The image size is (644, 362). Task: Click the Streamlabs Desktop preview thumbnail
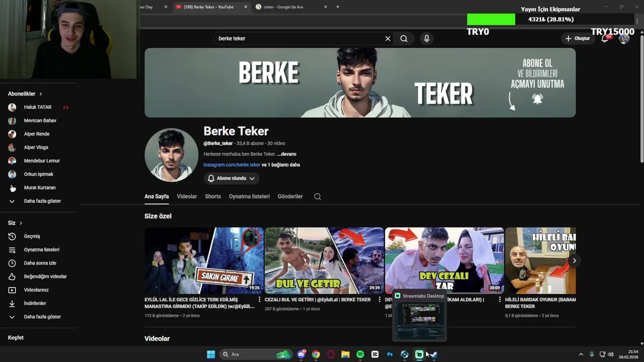420,320
